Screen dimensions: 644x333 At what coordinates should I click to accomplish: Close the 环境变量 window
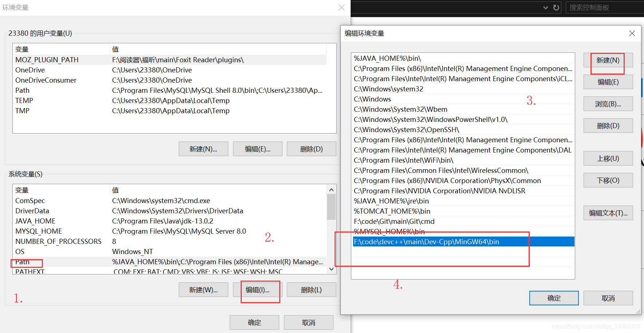341,7
